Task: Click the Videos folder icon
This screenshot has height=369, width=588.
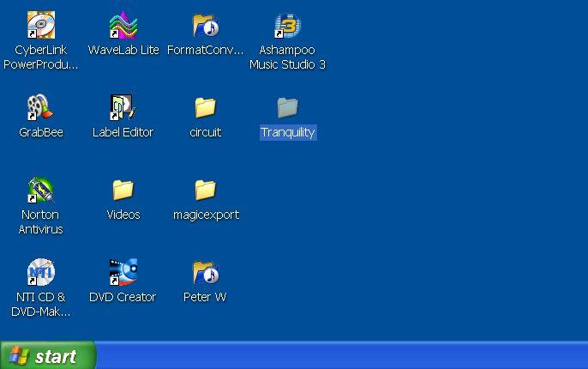Action: coord(123,191)
